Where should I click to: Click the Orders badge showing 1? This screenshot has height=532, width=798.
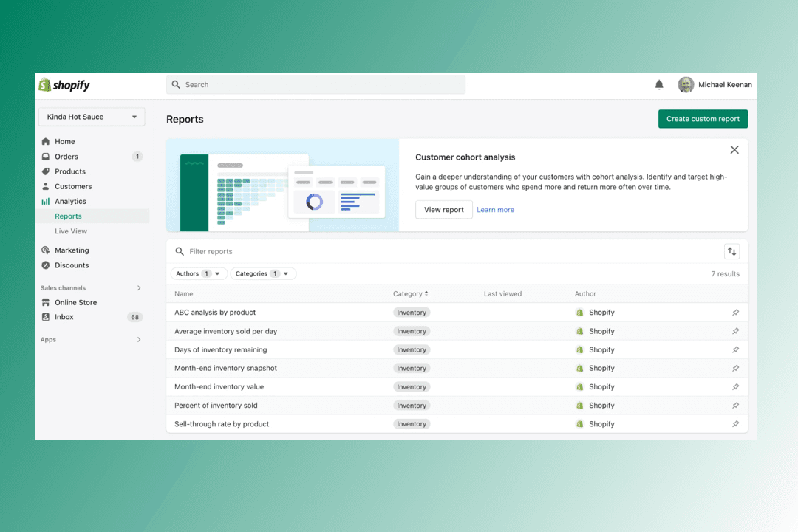137,157
